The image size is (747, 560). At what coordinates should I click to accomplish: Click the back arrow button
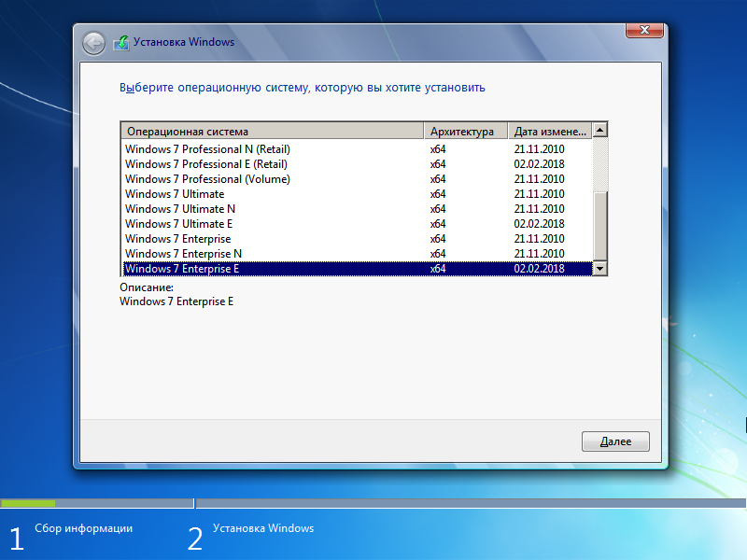coord(94,43)
